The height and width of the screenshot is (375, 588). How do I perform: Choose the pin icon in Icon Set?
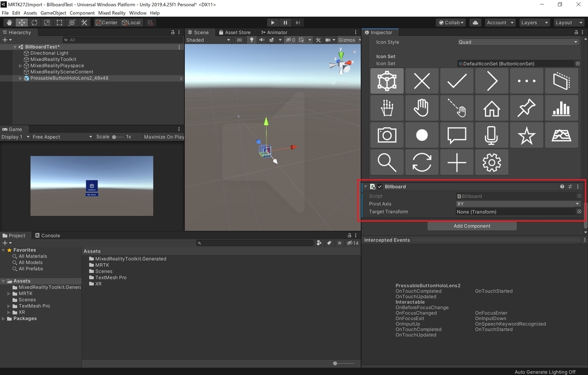click(x=526, y=108)
